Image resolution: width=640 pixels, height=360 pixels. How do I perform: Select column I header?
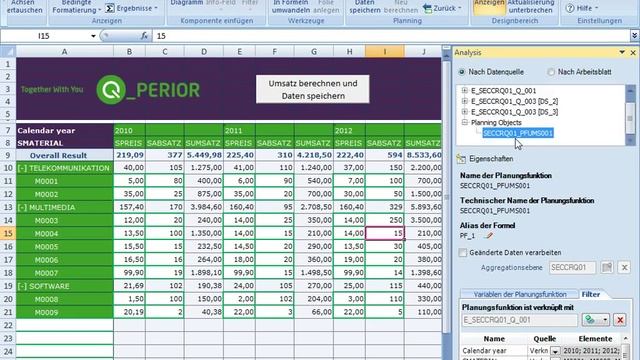coord(384,51)
